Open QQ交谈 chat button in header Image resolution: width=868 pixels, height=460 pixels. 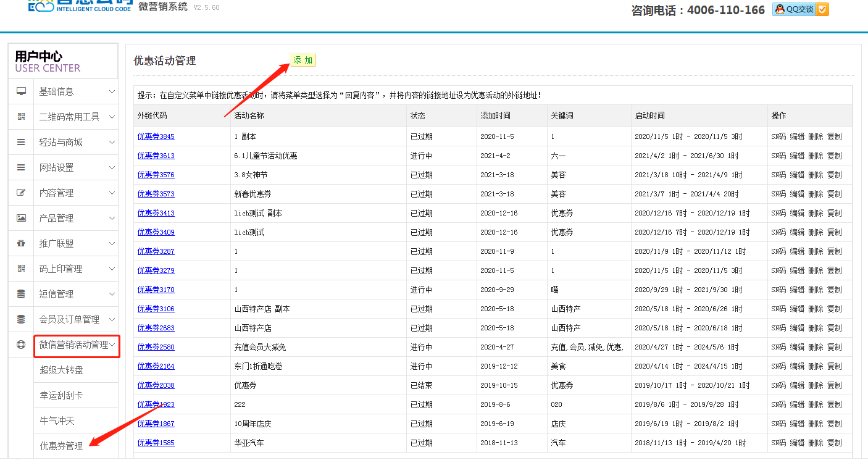tap(800, 9)
